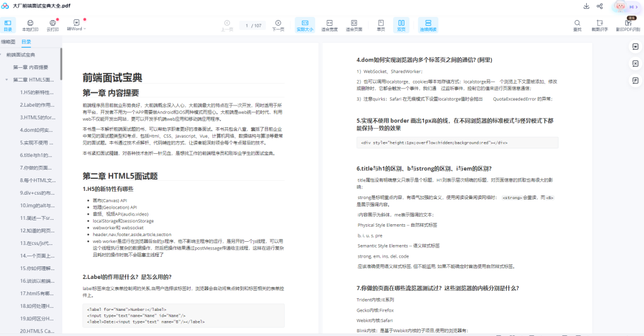Open outline entry 19.如何区分H

pos(36,318)
